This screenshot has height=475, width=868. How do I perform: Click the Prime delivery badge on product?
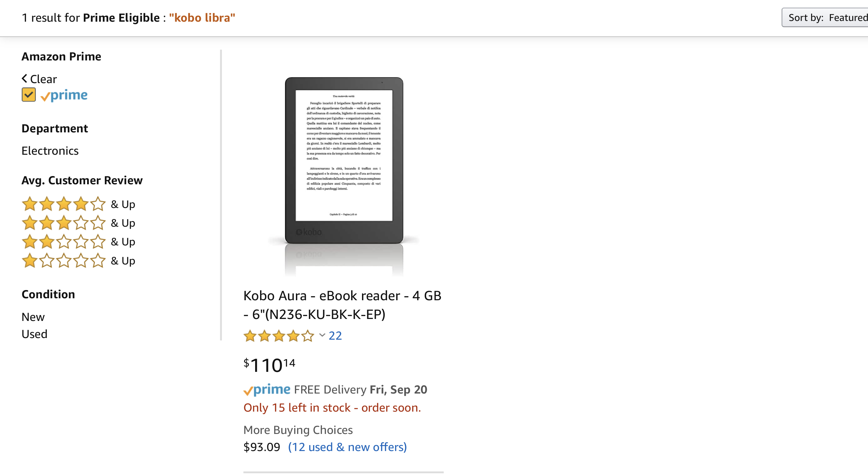[x=267, y=390]
